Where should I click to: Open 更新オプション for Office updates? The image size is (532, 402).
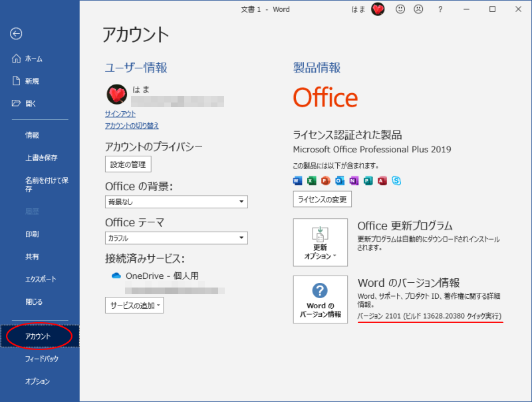(x=320, y=242)
